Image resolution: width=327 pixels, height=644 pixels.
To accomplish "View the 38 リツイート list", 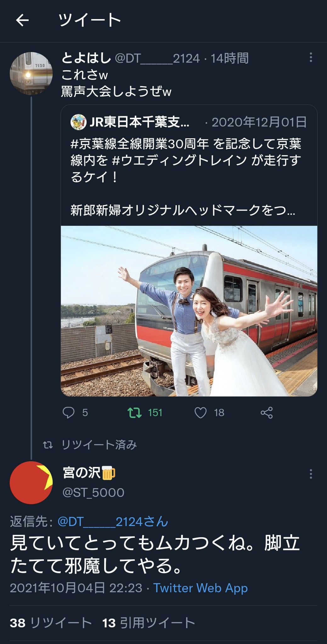I will [x=51, y=623].
